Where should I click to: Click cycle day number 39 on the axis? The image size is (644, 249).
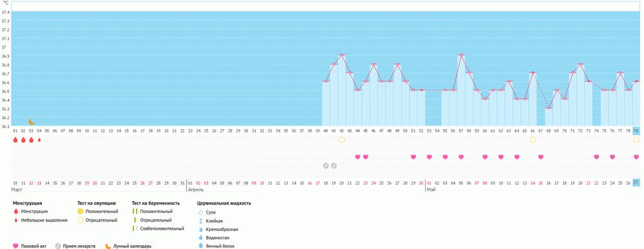coord(317,131)
